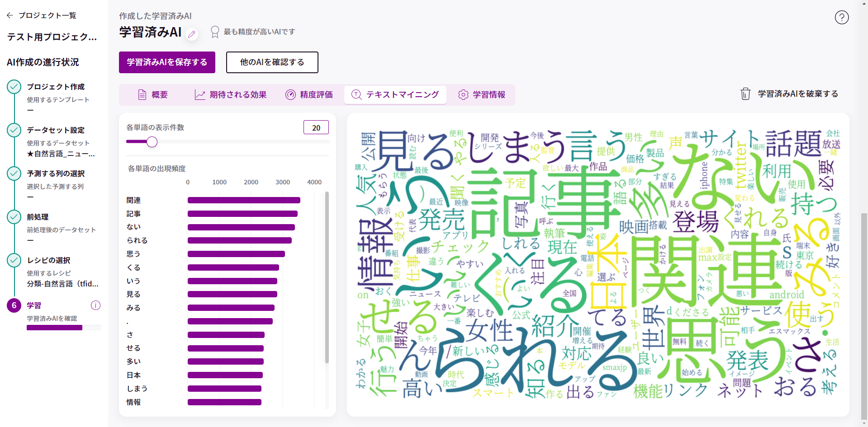
Task: Click the back arrow to project list
Action: (10, 15)
